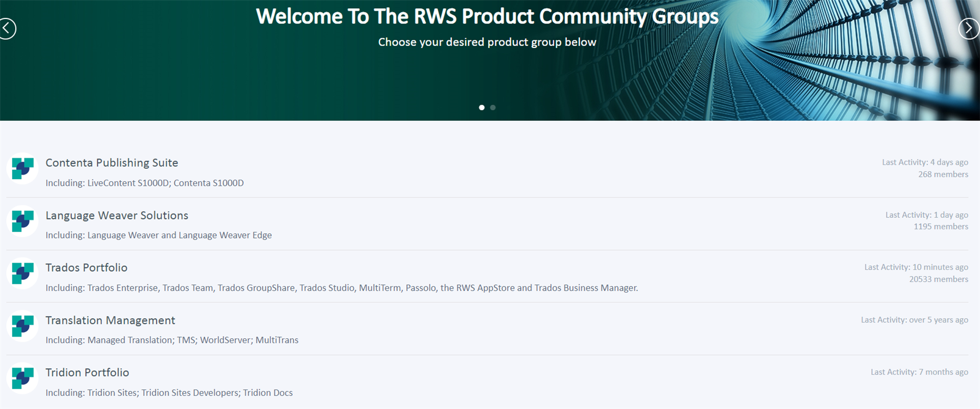This screenshot has width=980, height=409.
Task: Go to previous banner slide arrow
Action: (x=7, y=29)
